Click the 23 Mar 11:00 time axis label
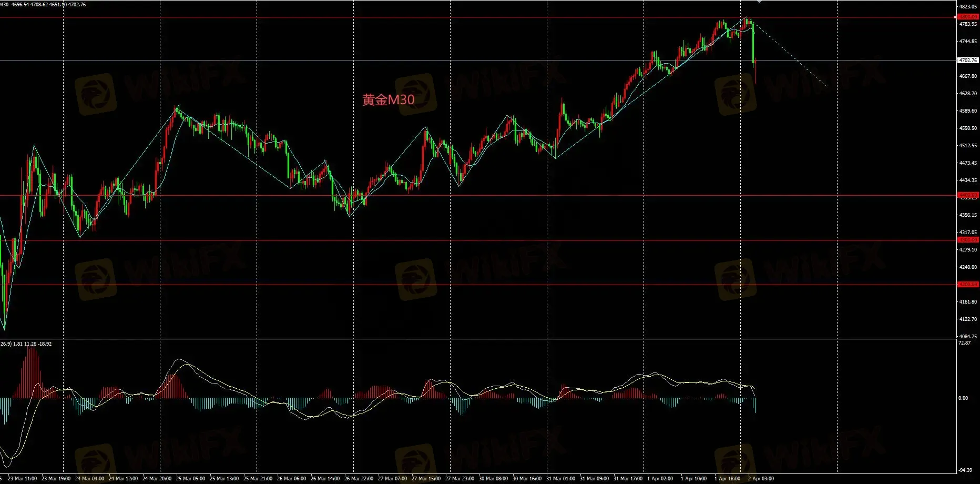 [23, 479]
